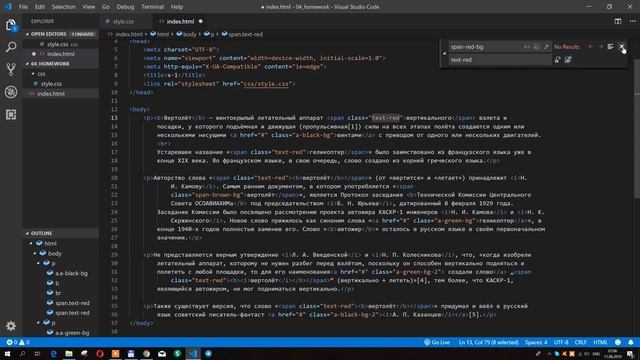The height and width of the screenshot is (360, 640).
Task: Open the Debug view in the activity bar
Action: click(x=11, y=92)
